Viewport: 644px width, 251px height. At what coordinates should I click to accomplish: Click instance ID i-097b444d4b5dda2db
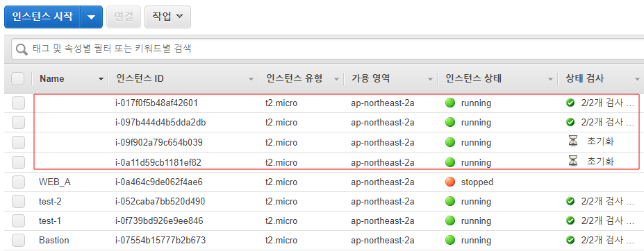tap(160, 122)
